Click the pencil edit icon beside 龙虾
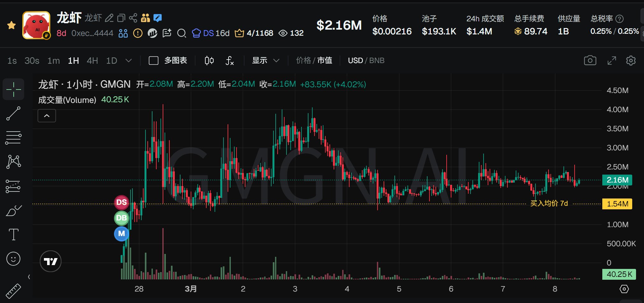The image size is (644, 303). click(109, 18)
